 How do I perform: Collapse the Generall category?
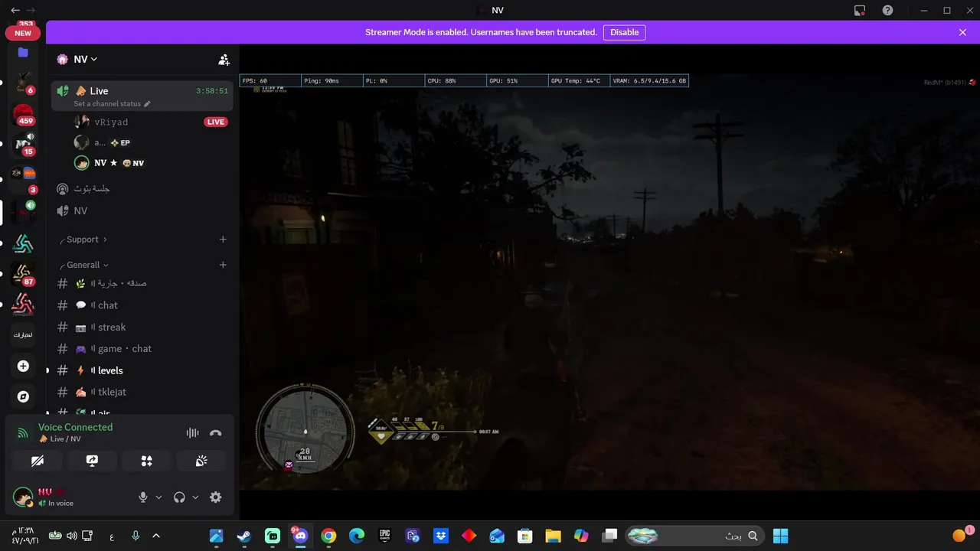pos(83,265)
